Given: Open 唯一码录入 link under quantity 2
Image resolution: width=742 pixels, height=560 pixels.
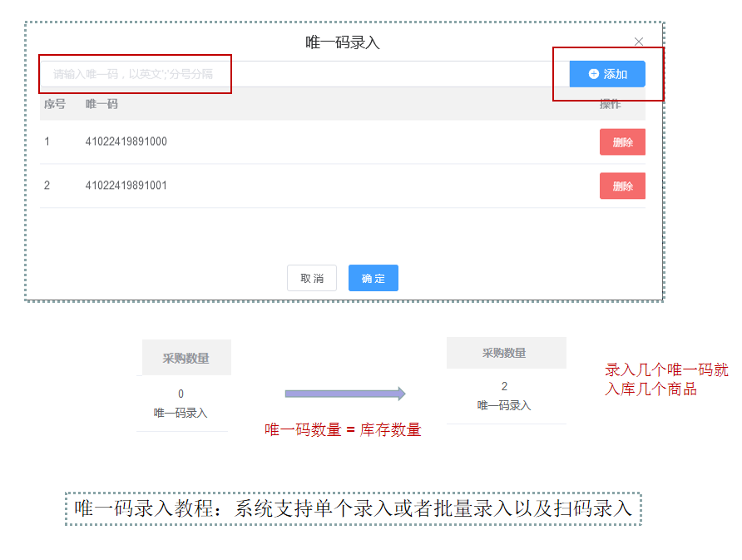Looking at the screenshot, I should click(504, 405).
